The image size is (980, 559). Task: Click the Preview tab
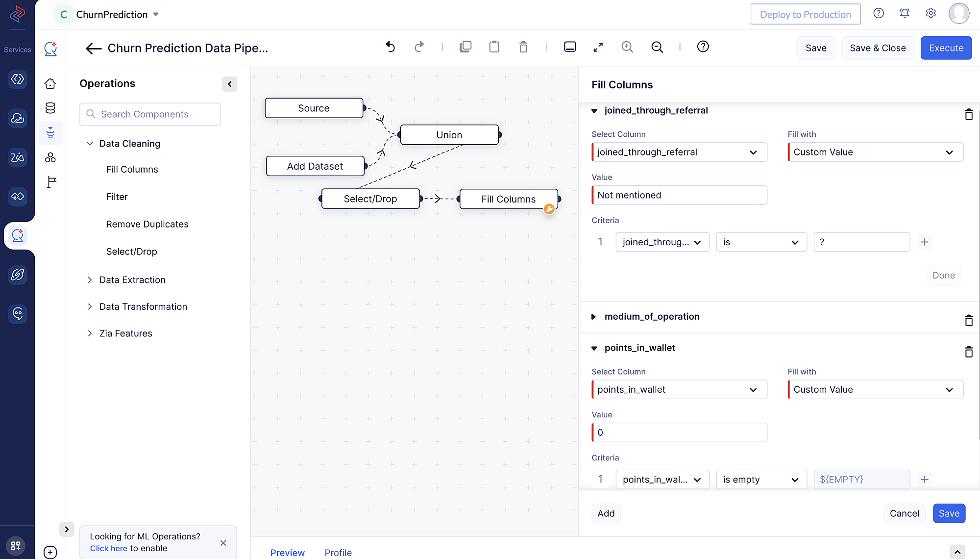(288, 552)
